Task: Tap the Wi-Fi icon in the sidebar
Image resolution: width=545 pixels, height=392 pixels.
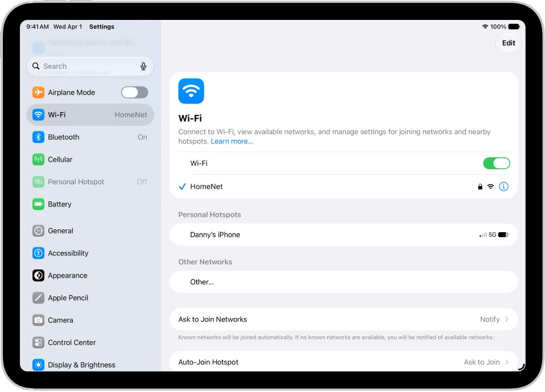Action: coord(38,115)
